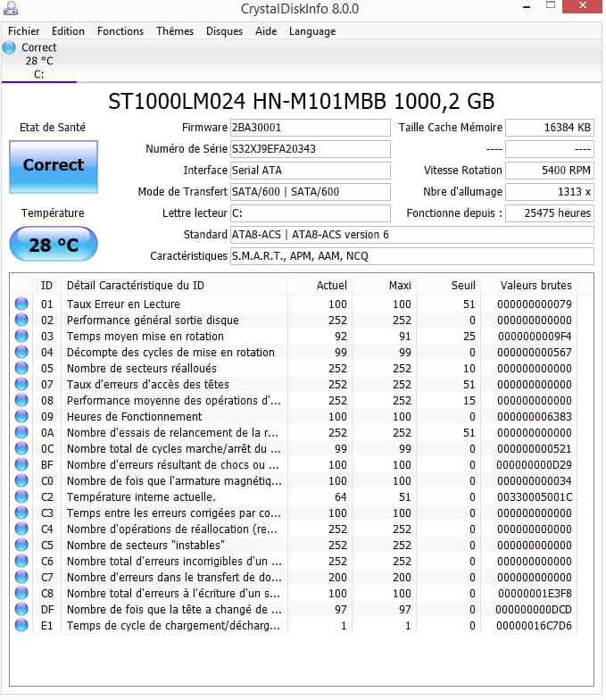Click status orb for ID 0A row

(21, 432)
